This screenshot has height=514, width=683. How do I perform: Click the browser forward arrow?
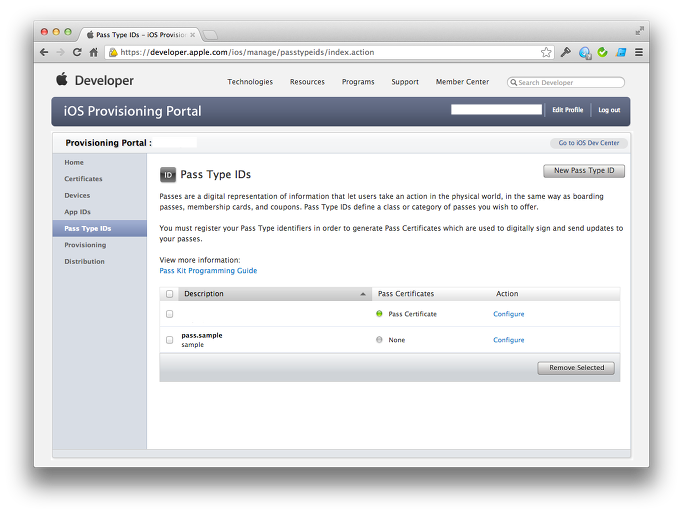pyautogui.click(x=61, y=52)
